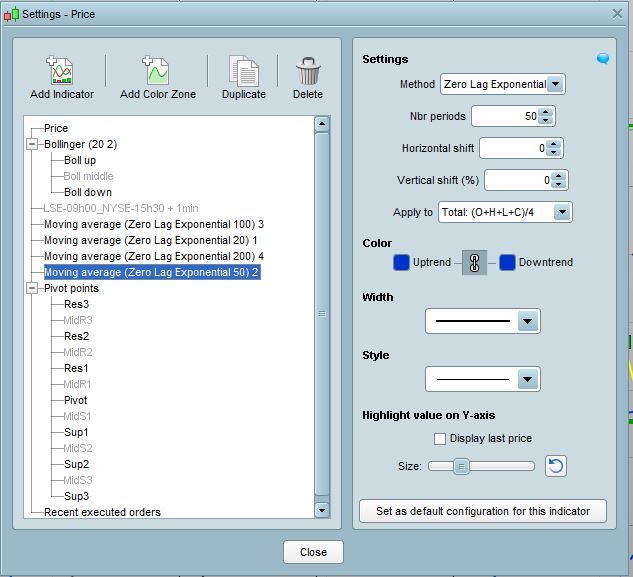The image size is (633, 577).
Task: Select the greyed MidS3 item
Action: pyautogui.click(x=78, y=480)
